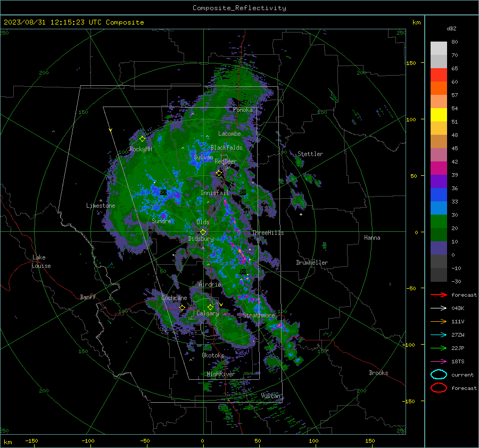
Task: Click the cyan current ellipse legend icon
Action: 439,374
